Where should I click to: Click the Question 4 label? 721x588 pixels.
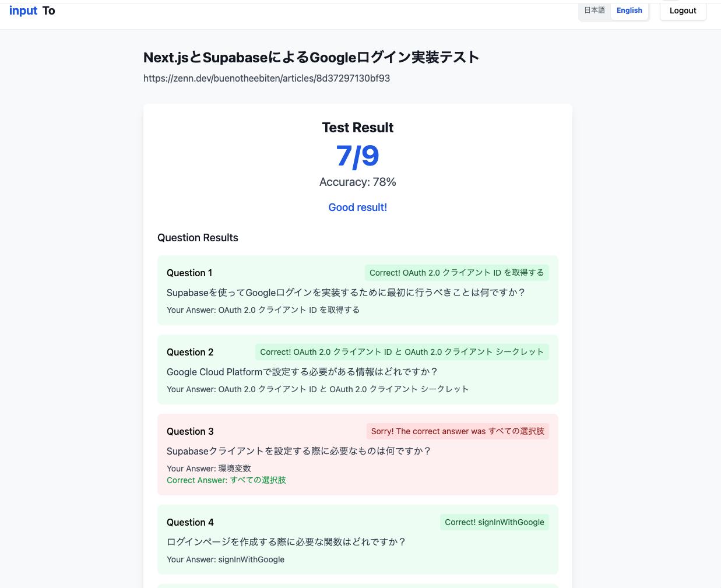(190, 522)
